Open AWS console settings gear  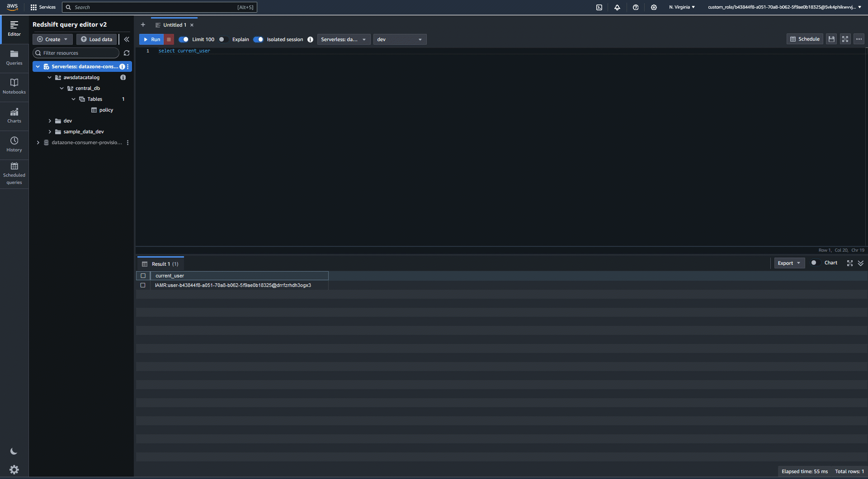tap(654, 7)
